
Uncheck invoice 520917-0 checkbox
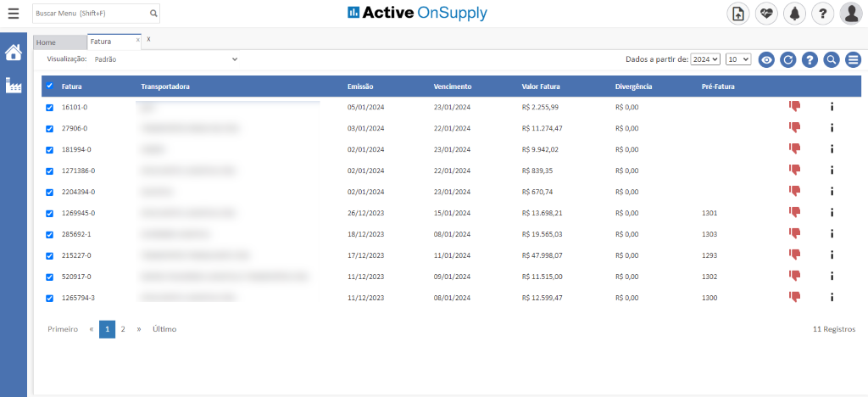(49, 277)
